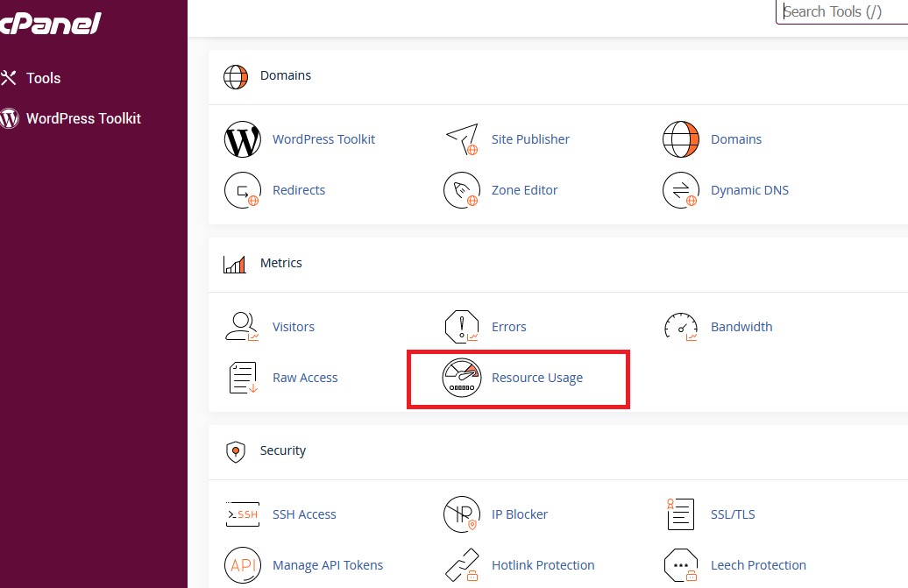Click the Manage API Tokens icon
This screenshot has height=588, width=908.
[x=243, y=565]
